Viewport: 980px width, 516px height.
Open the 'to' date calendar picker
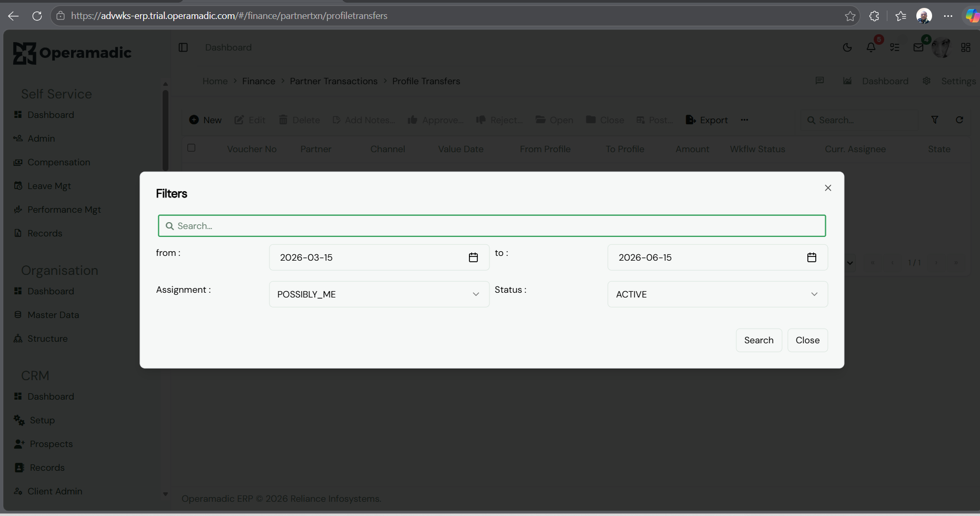point(812,257)
